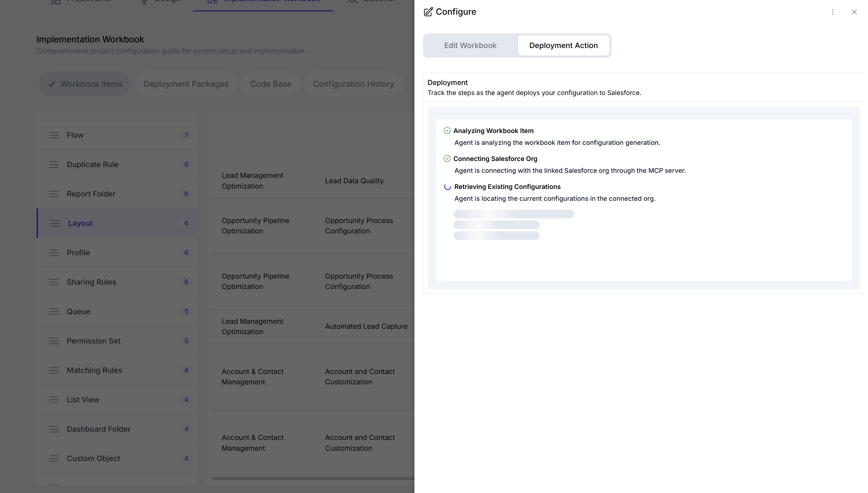Screen dimensions: 868x493
Task: Click the Analyzing Workbook Item step title
Action: tap(493, 131)
